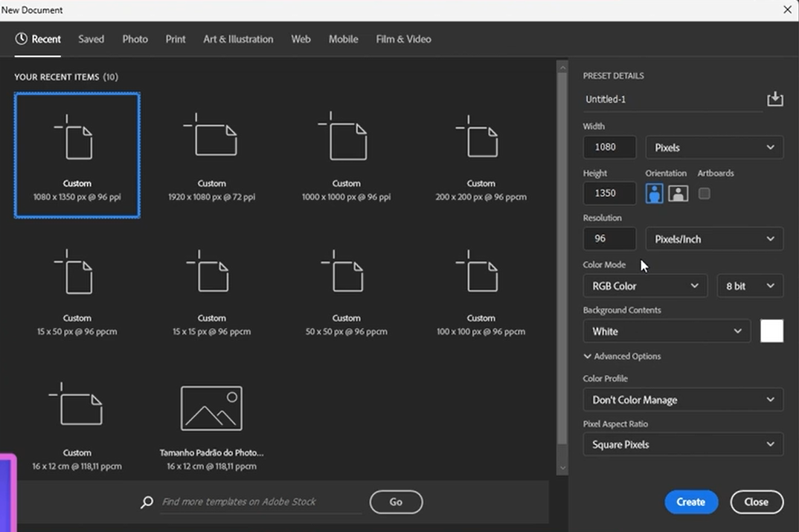Choose the Tamanho Padrão do Photoshop preset
The image size is (799, 532).
click(x=211, y=428)
